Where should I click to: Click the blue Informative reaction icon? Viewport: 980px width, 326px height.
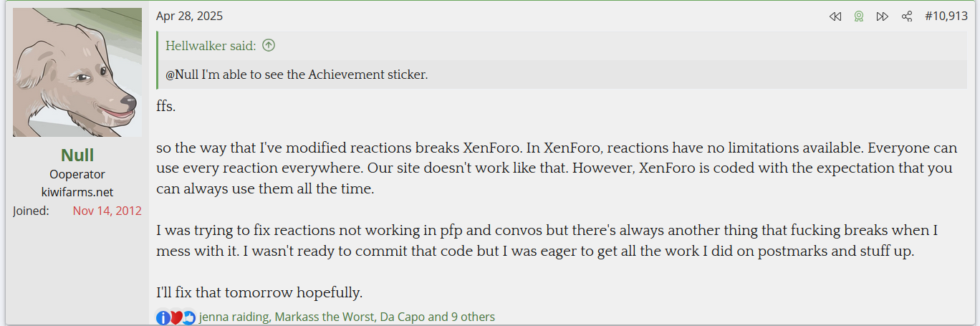pos(163,317)
